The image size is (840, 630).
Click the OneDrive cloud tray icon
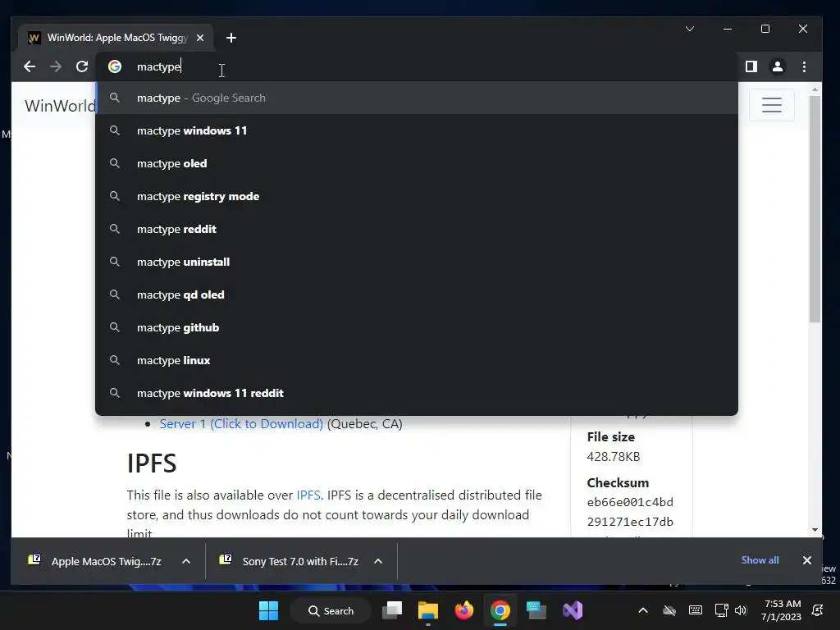tap(669, 610)
